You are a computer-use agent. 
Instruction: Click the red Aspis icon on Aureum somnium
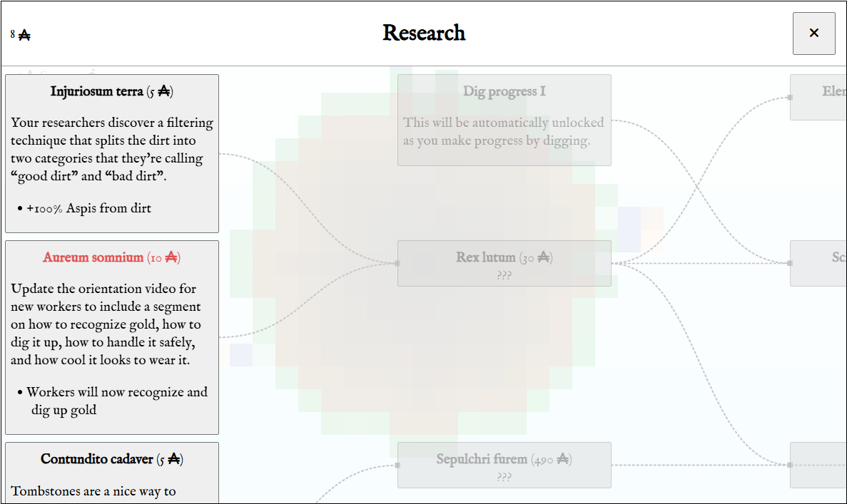(x=171, y=257)
